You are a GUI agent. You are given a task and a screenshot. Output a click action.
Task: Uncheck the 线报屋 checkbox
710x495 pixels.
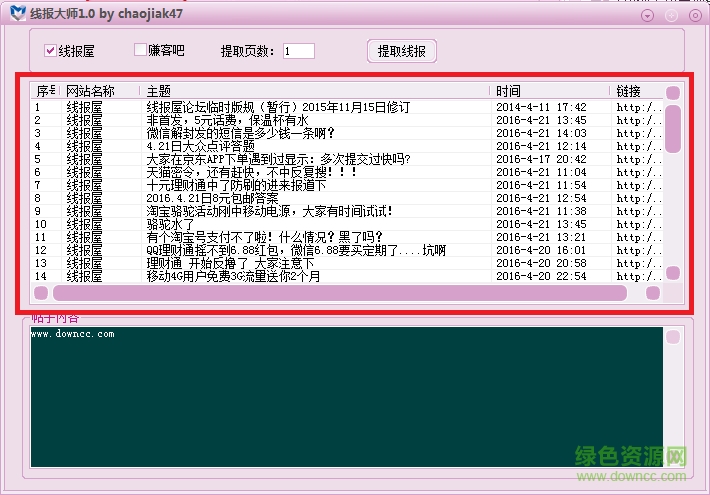coord(50,50)
